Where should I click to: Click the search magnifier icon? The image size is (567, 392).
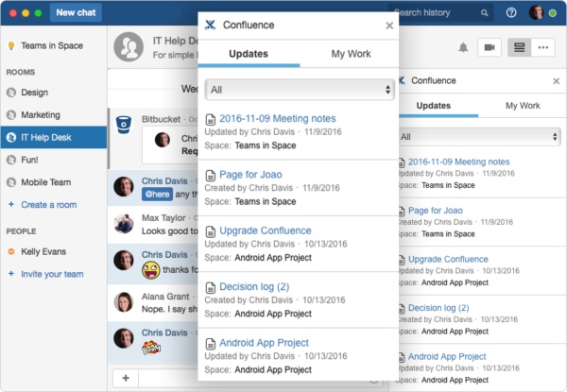[x=484, y=13]
